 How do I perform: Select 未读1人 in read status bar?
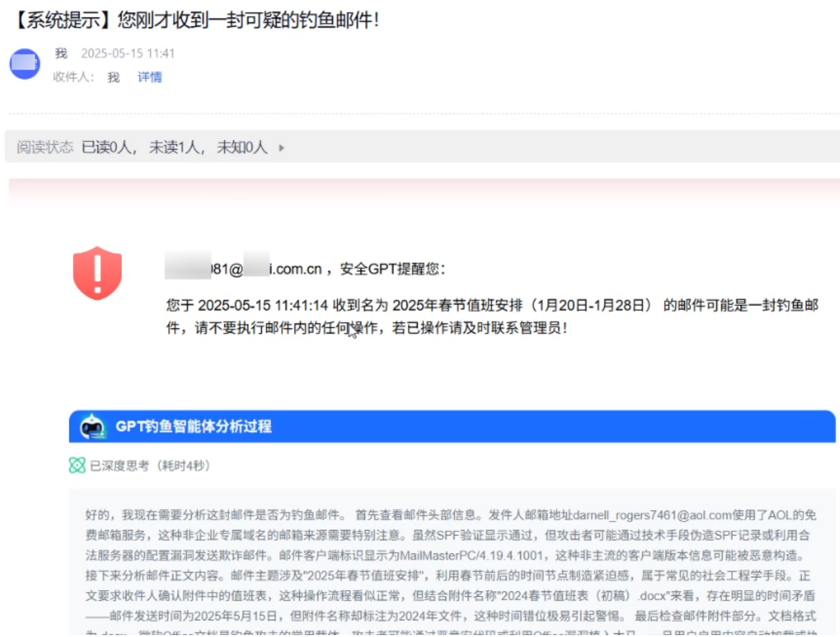click(x=176, y=148)
